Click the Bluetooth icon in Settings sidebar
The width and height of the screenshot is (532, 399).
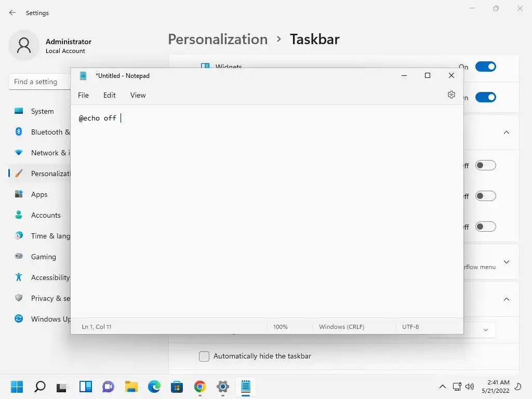click(19, 131)
